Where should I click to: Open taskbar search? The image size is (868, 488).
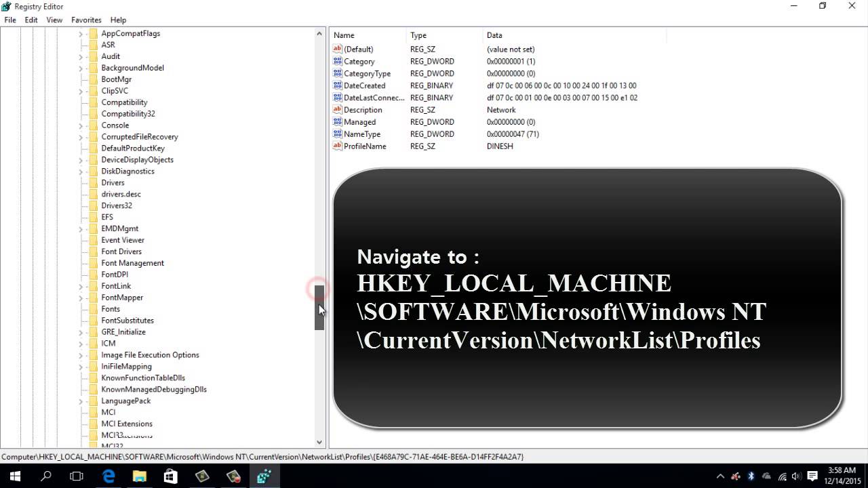coord(46,476)
